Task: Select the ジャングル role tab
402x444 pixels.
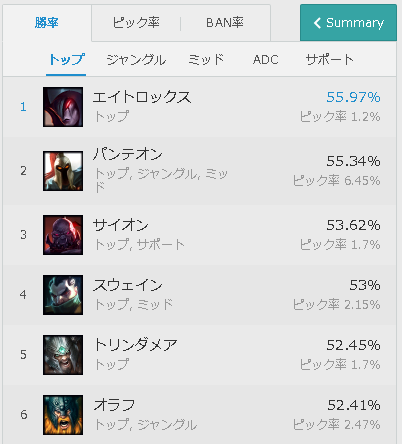Action: (136, 60)
